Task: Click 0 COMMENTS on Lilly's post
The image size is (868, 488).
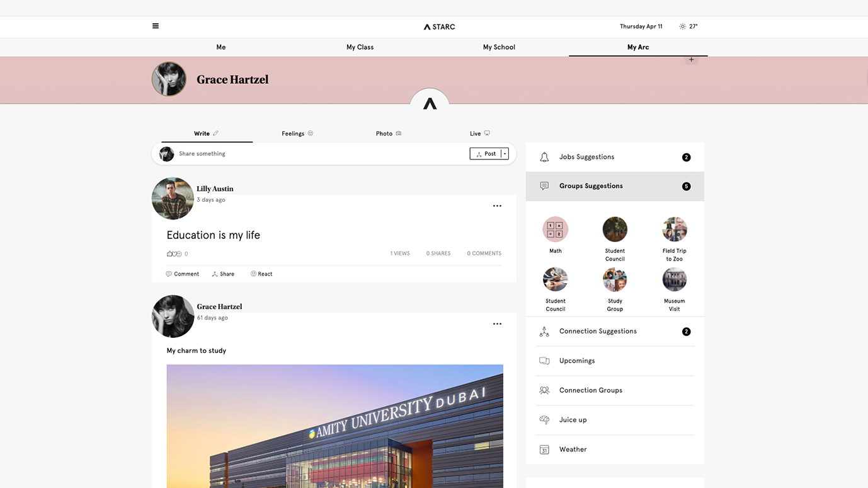Action: [x=484, y=253]
